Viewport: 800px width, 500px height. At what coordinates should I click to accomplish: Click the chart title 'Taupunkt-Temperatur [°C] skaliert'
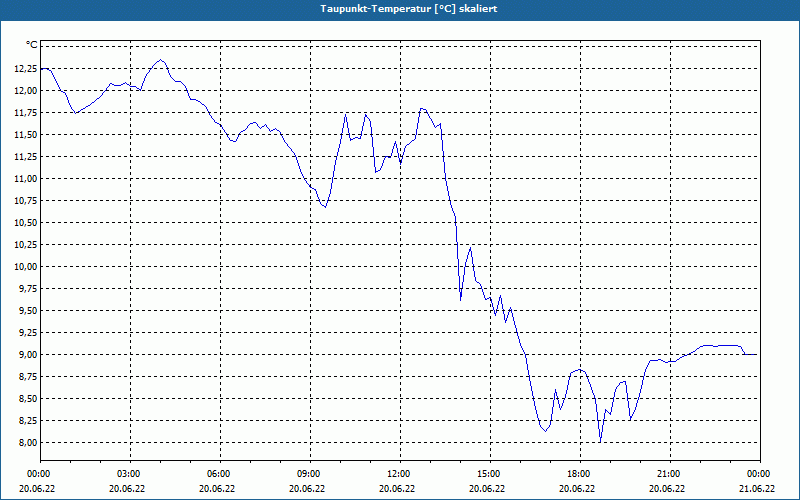coord(409,9)
